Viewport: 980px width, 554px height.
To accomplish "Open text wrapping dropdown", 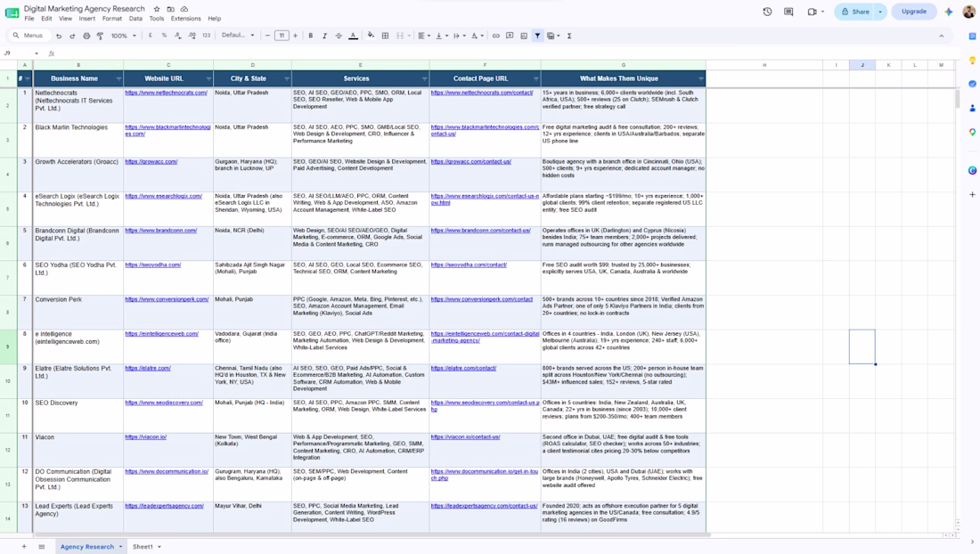I will (459, 36).
